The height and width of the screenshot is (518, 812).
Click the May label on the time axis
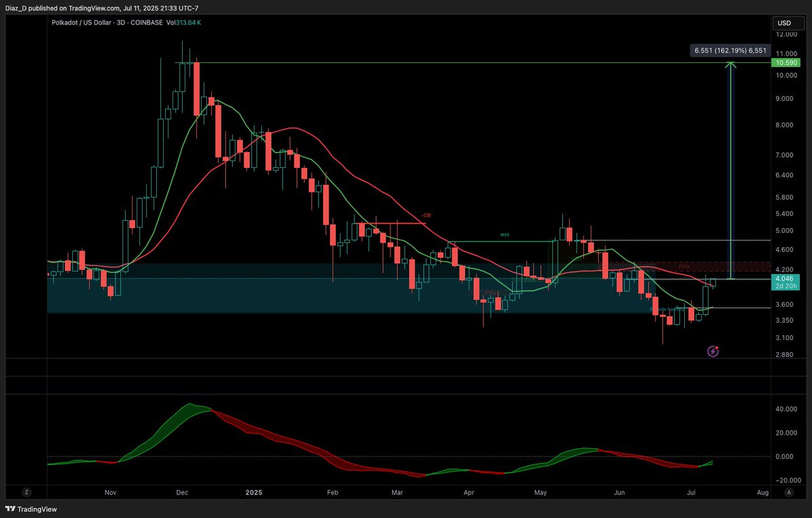(541, 492)
